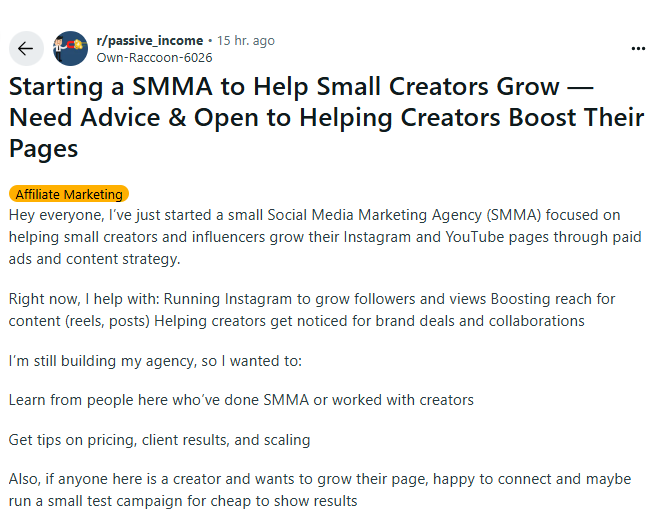The height and width of the screenshot is (515, 659).
Task: Open the r/passive_income community avatar
Action: pos(70,48)
